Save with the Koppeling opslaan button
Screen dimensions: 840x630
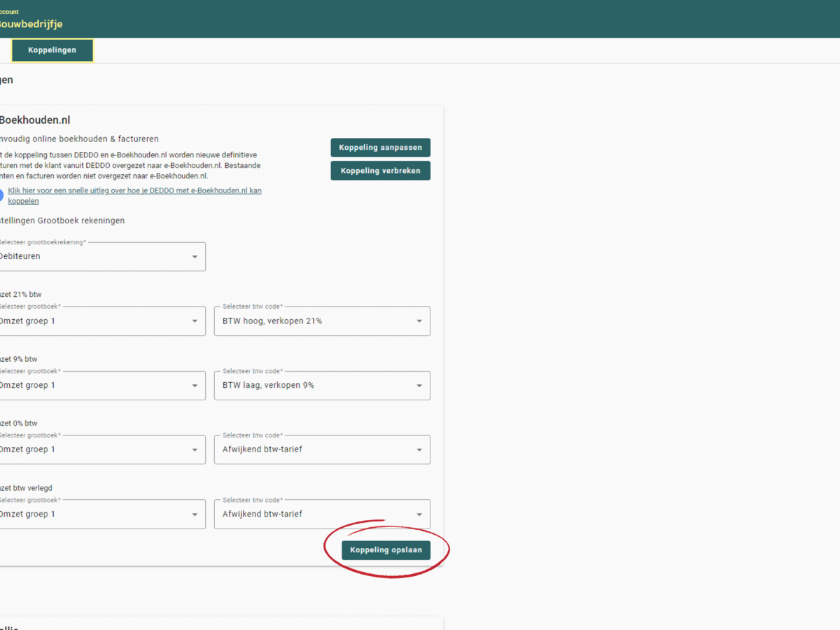pyautogui.click(x=386, y=550)
